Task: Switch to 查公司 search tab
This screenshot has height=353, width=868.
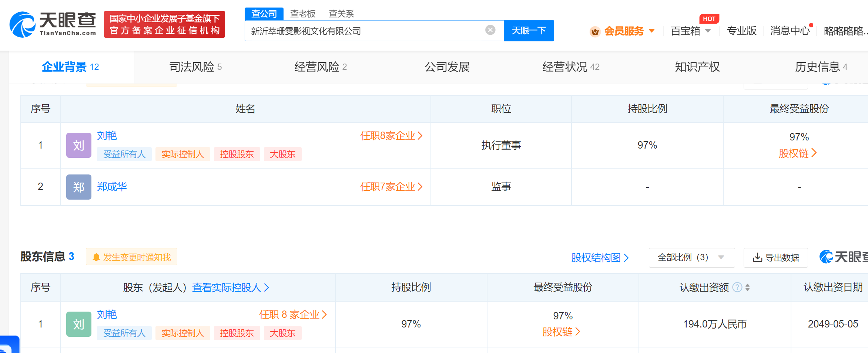Action: point(264,14)
